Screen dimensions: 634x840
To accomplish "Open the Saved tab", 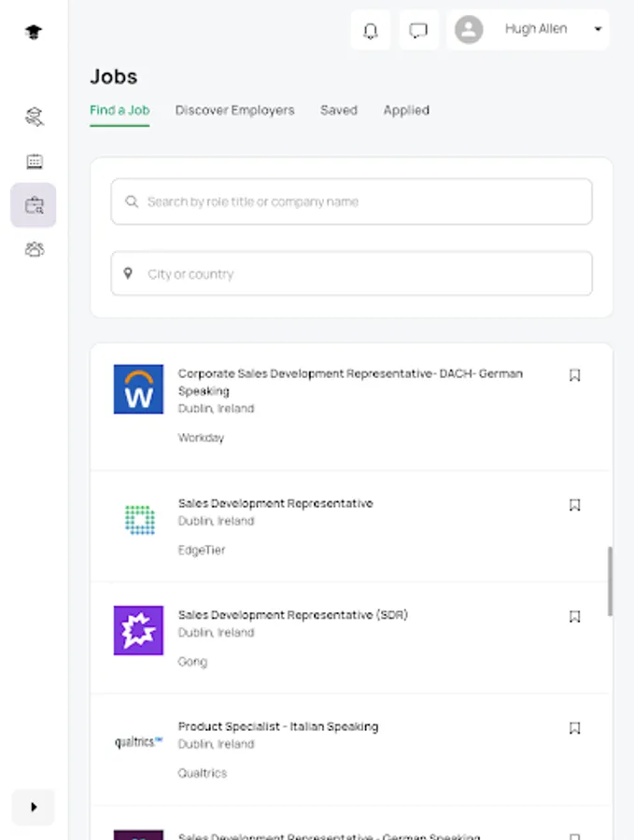I will pos(338,110).
